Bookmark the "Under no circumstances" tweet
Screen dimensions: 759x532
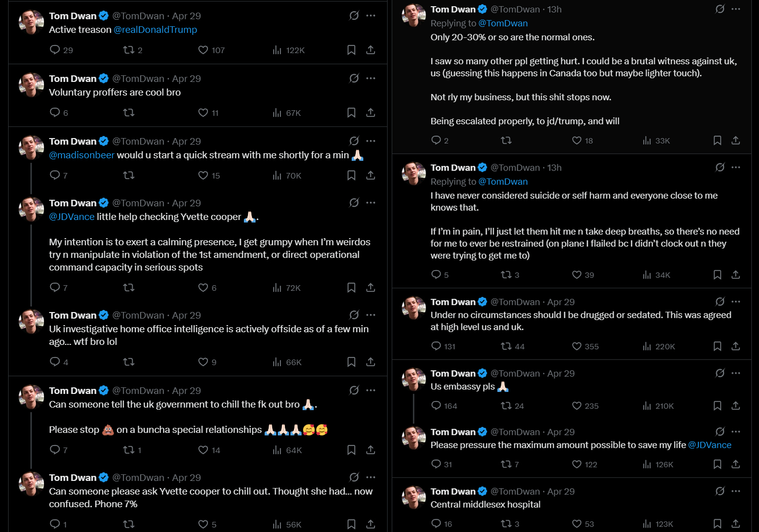717,346
